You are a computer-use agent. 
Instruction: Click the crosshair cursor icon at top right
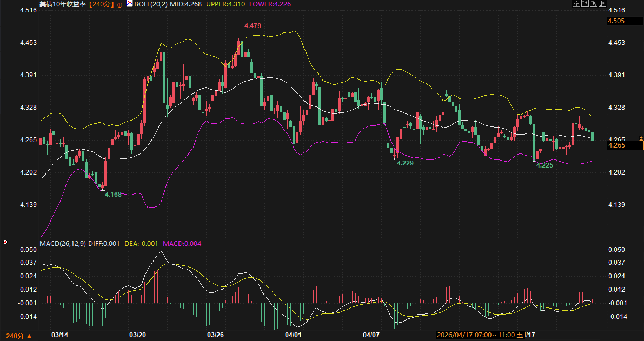point(576,3)
